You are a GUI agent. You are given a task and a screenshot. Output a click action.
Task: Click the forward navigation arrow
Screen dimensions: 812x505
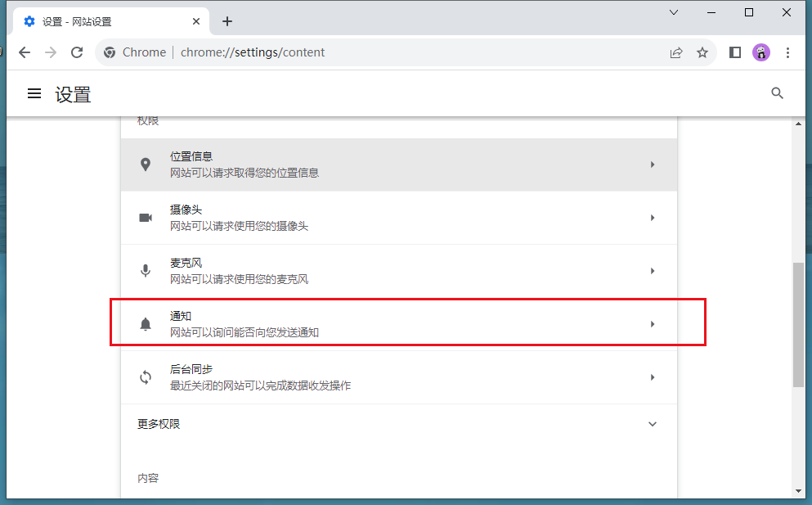coord(50,52)
